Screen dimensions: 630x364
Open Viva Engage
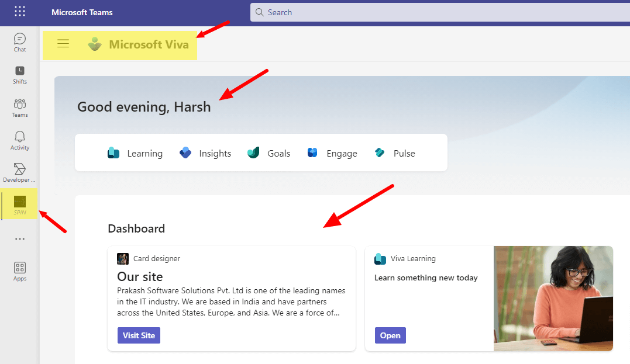click(332, 153)
